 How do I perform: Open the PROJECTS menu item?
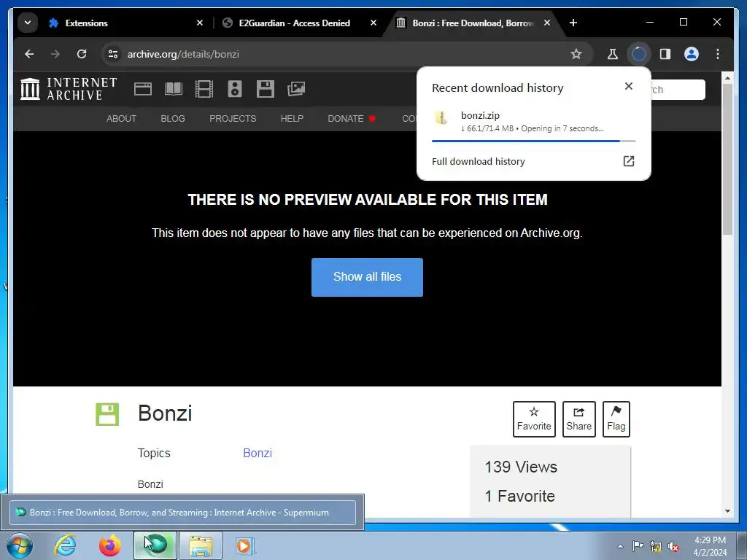click(233, 119)
